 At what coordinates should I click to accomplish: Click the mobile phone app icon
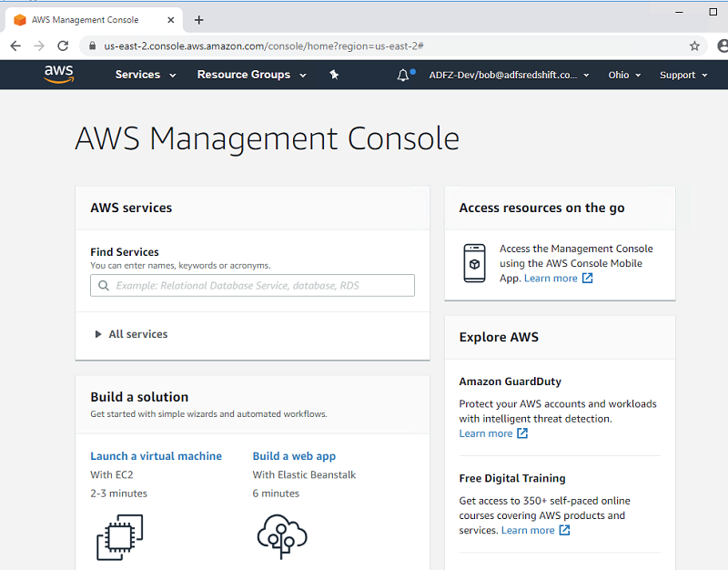pos(474,263)
